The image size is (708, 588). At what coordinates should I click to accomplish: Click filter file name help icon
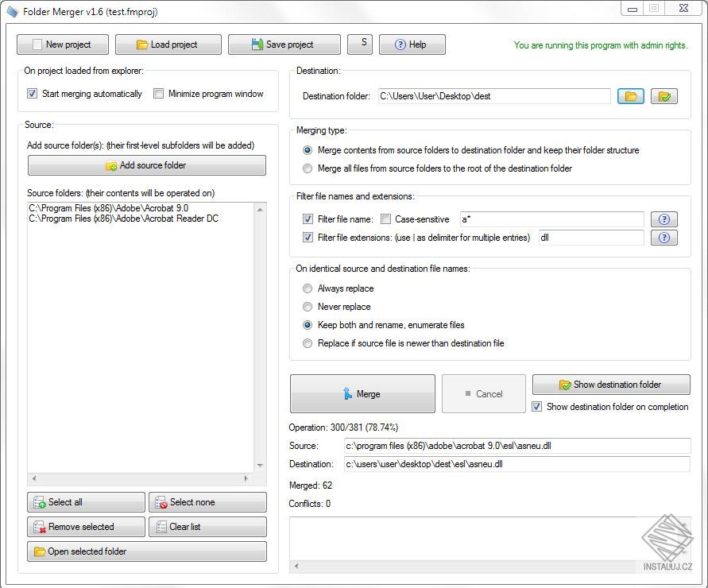coord(664,219)
